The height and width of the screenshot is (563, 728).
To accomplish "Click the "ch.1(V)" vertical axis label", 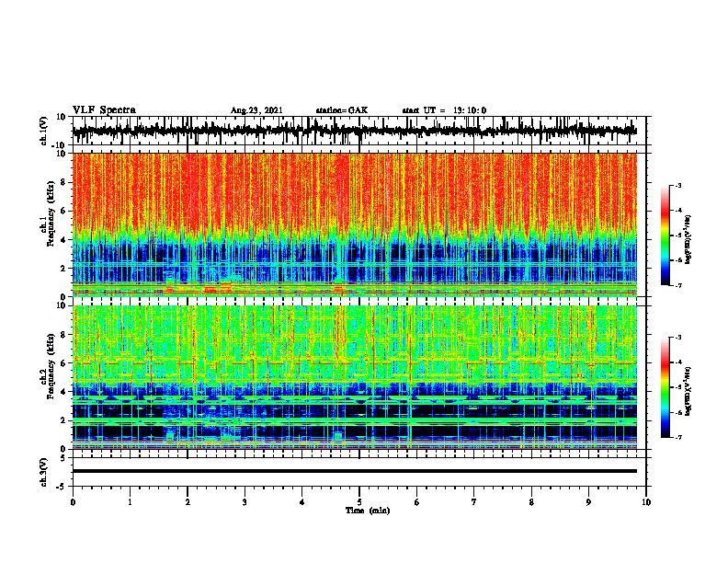I will coord(44,131).
